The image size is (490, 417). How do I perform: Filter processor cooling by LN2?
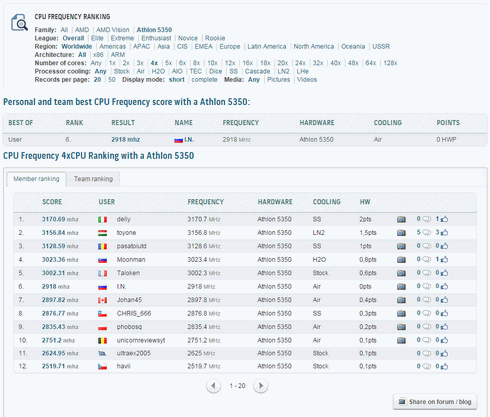283,71
